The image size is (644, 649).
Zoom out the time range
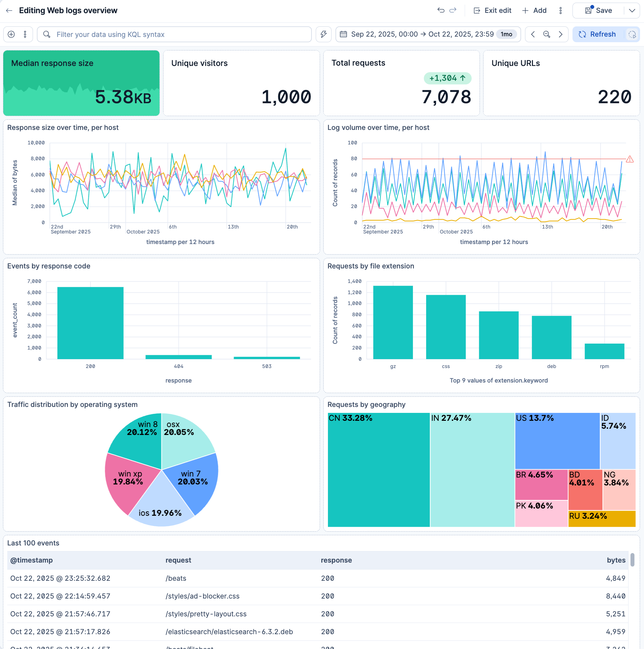[547, 34]
